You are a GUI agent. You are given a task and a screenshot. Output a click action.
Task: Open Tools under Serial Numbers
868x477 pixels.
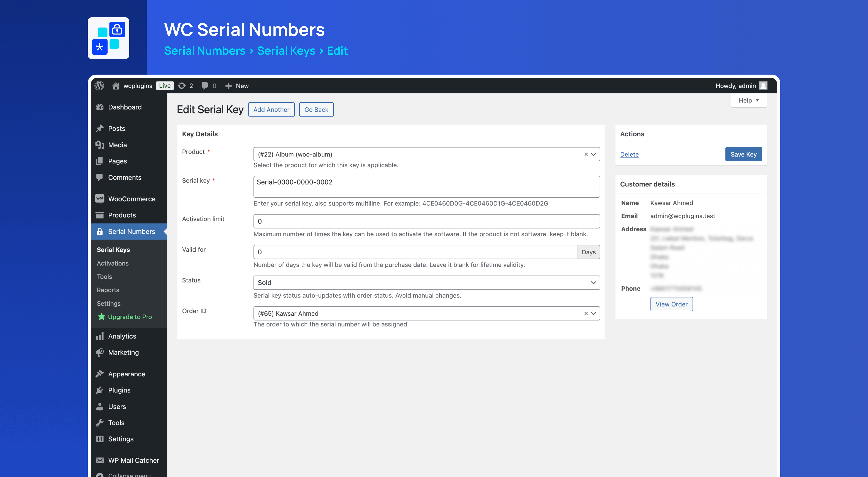tap(104, 276)
